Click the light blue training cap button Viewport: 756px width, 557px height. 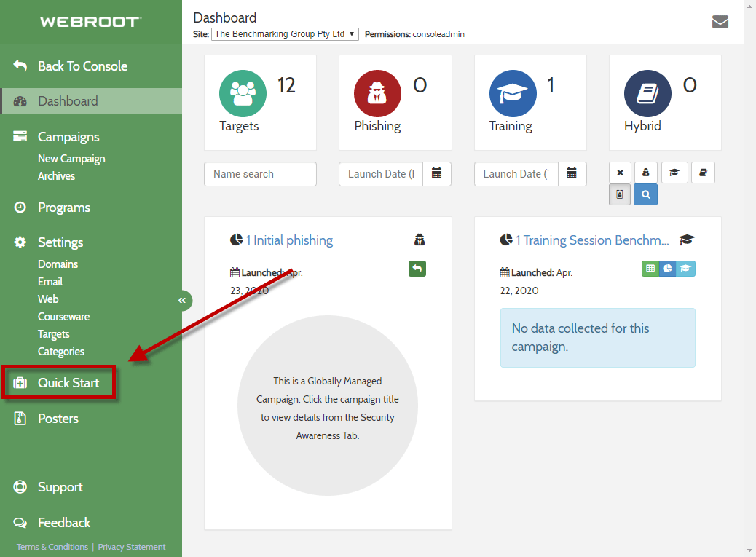685,269
